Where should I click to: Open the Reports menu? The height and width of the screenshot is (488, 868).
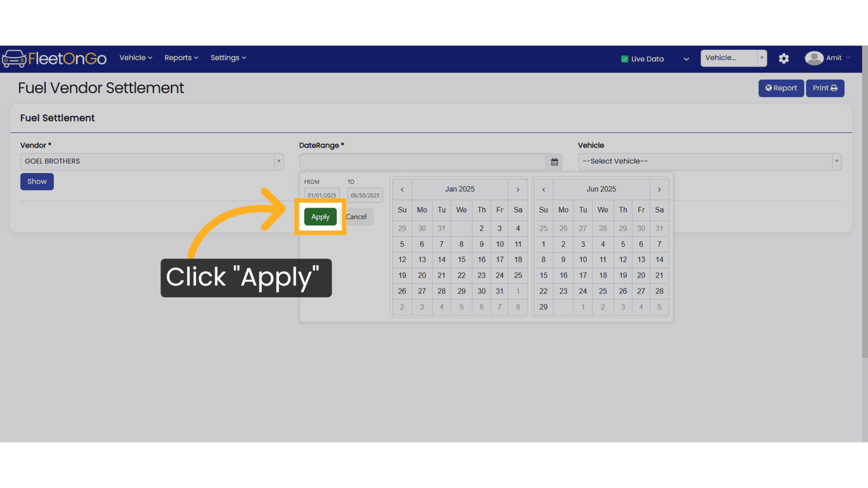point(181,57)
